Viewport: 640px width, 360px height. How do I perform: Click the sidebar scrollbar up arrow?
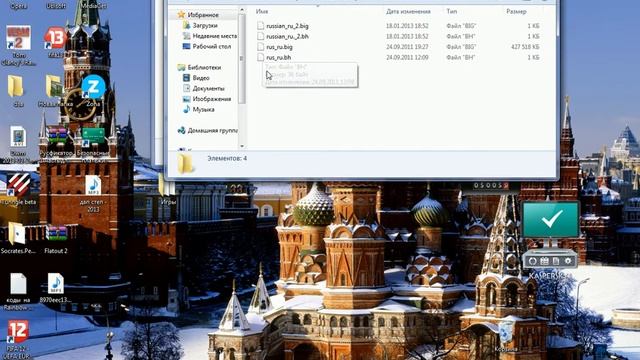[x=242, y=10]
